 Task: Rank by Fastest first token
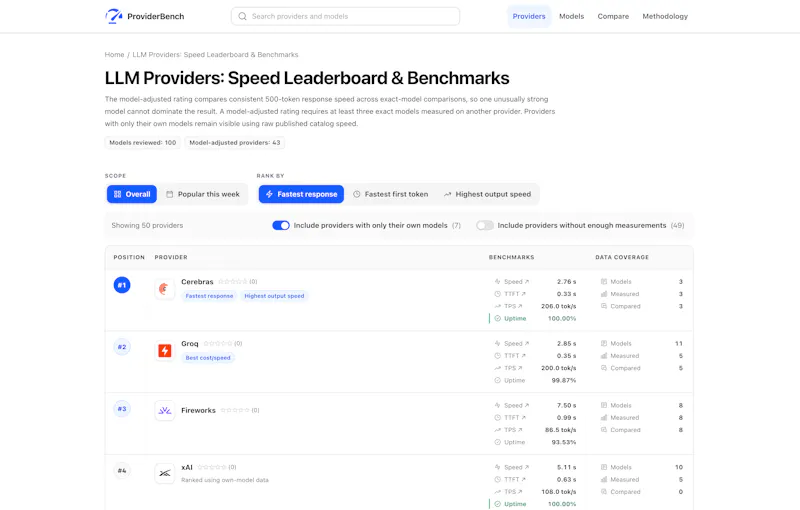391,194
